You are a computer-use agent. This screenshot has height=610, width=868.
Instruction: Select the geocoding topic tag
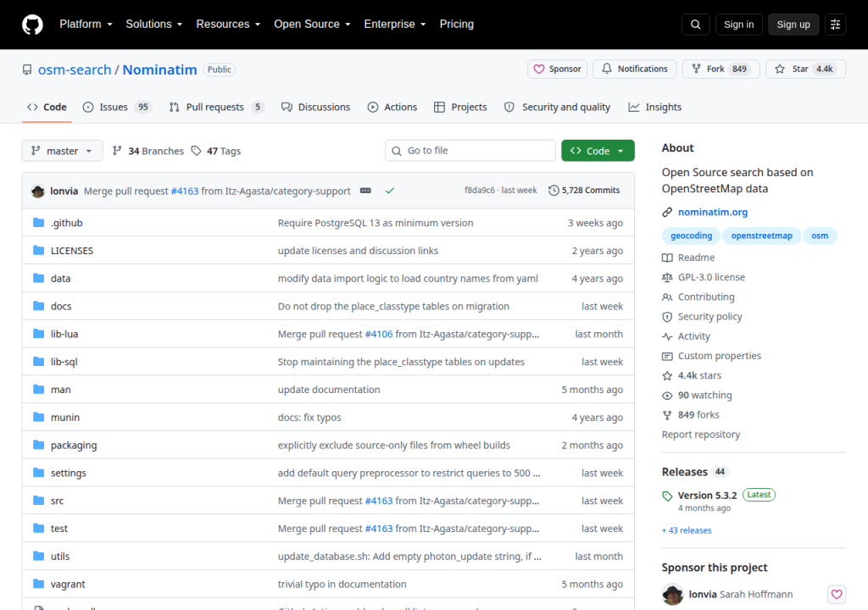692,236
